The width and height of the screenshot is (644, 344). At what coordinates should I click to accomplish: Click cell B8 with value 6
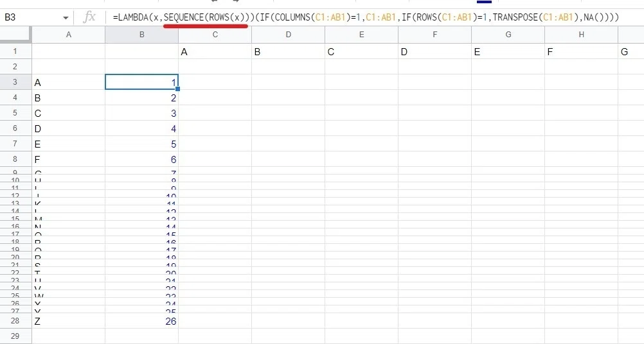[141, 159]
